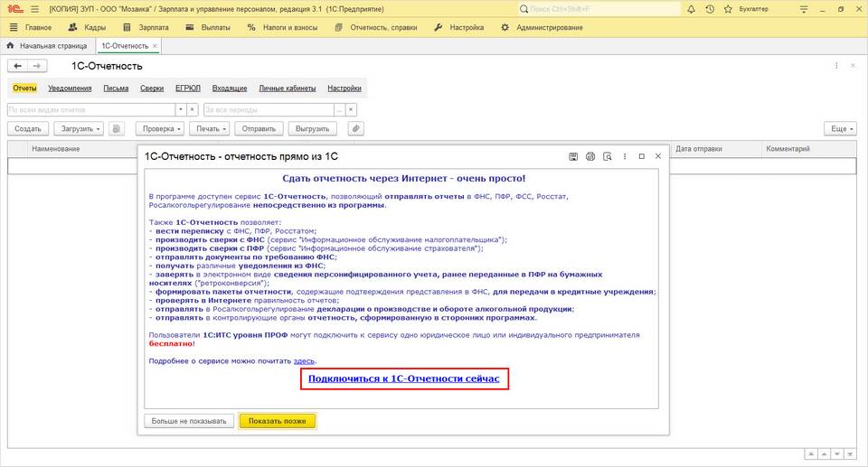Open the sections panel menu icon beside Главное
This screenshot has height=467, width=868.
coord(14,27)
